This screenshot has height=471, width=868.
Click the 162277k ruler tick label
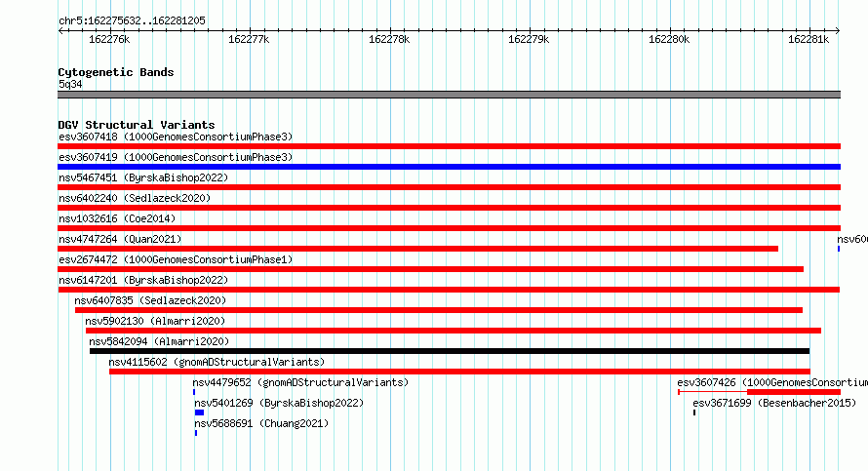(x=249, y=39)
